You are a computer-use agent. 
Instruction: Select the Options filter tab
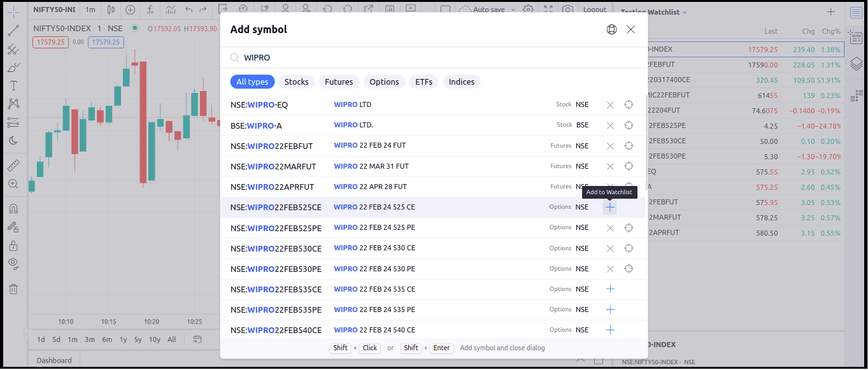pyautogui.click(x=384, y=82)
